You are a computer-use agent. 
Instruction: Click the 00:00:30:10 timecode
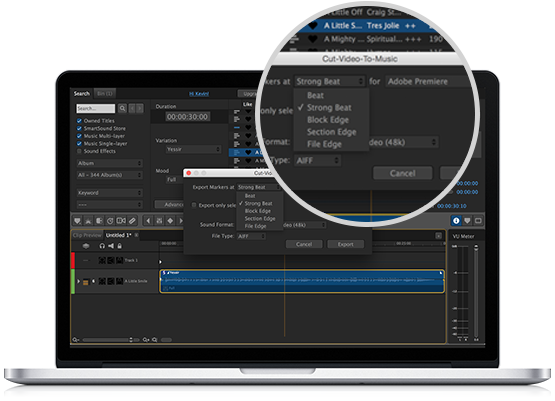[452, 206]
